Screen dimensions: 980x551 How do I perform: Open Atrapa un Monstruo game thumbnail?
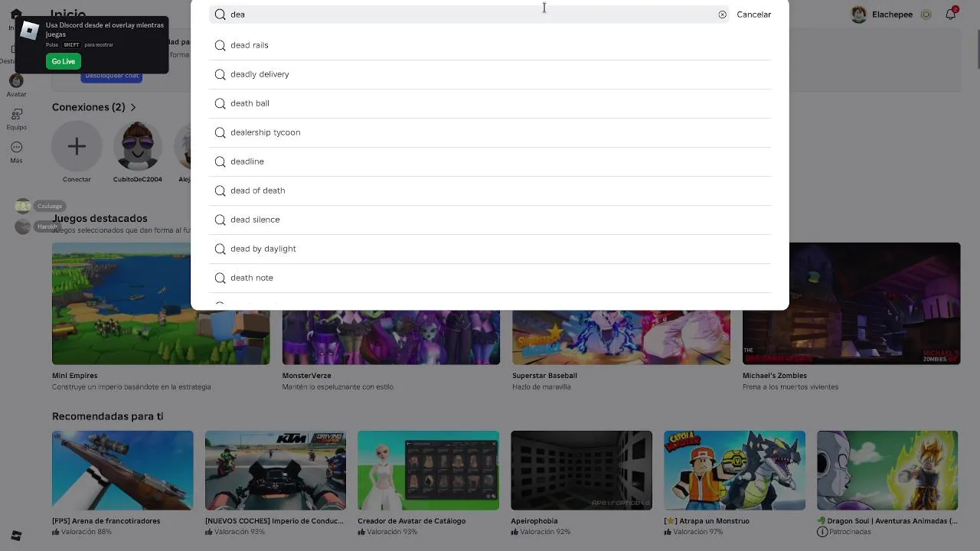pos(734,470)
